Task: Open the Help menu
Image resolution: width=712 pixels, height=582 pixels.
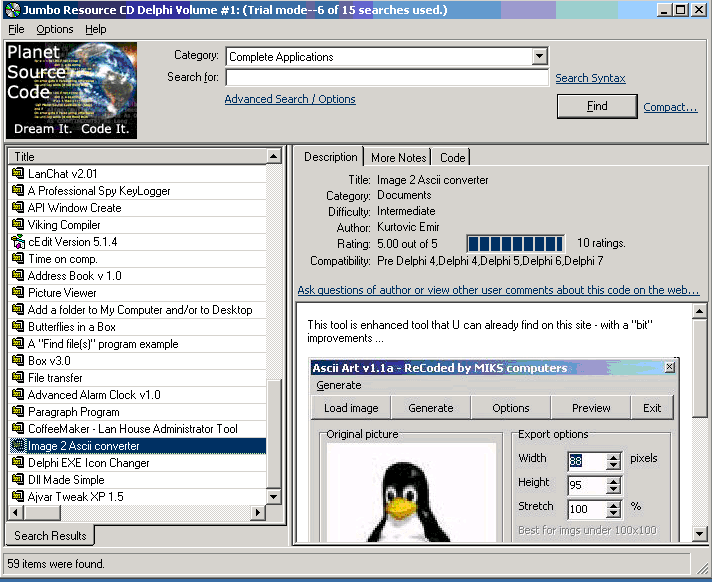Action: 95,29
